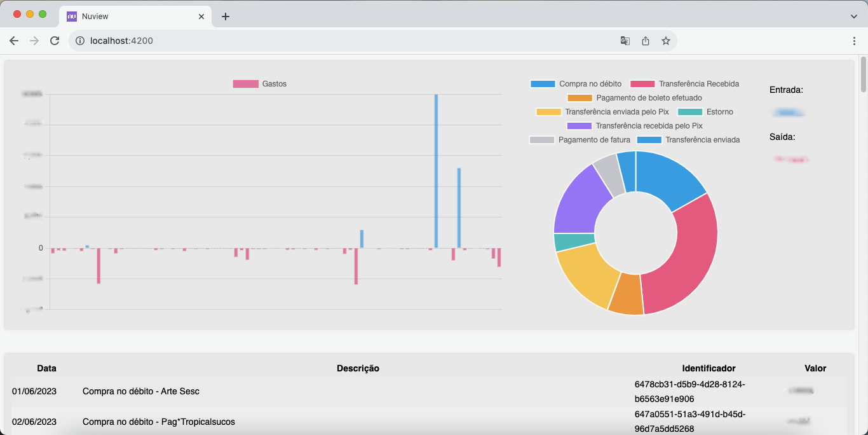
Task: Click the orange donut segment
Action: (x=627, y=294)
